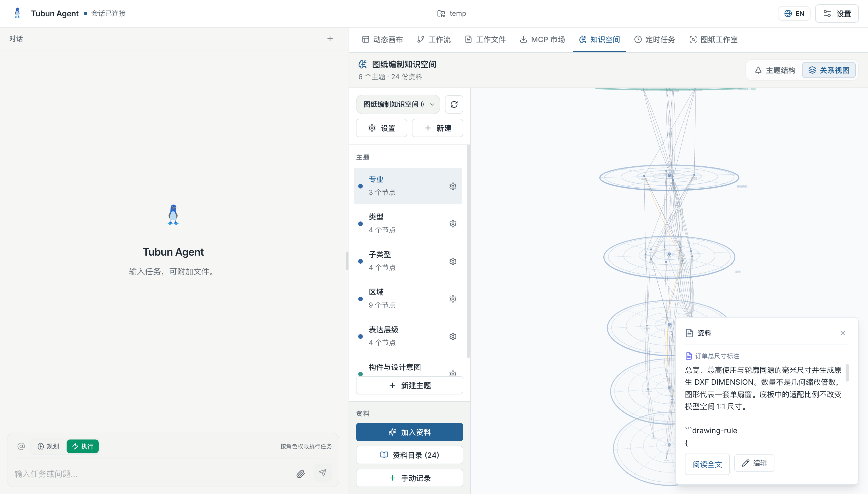Image resolution: width=868 pixels, height=494 pixels.
Task: Close the 资料 detail popup
Action: tap(842, 333)
